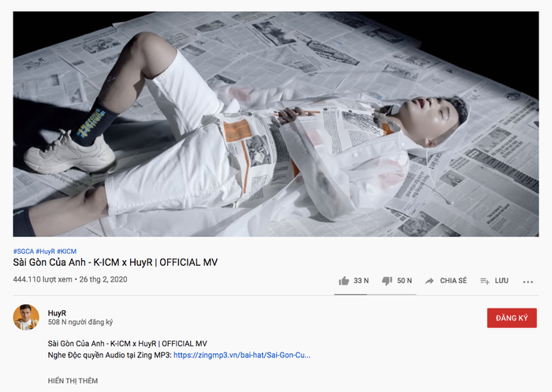This screenshot has height=392, width=552.
Task: Click the video player to play/pause
Action: (x=276, y=124)
